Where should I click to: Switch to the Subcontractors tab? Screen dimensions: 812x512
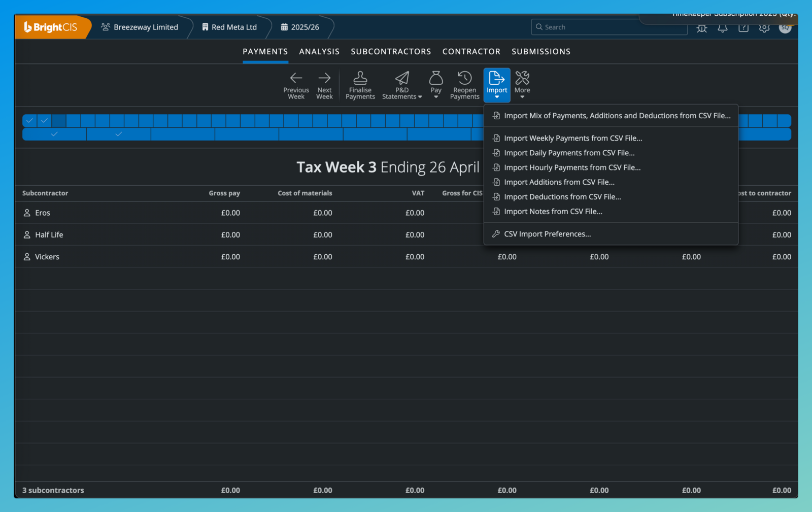(391, 52)
